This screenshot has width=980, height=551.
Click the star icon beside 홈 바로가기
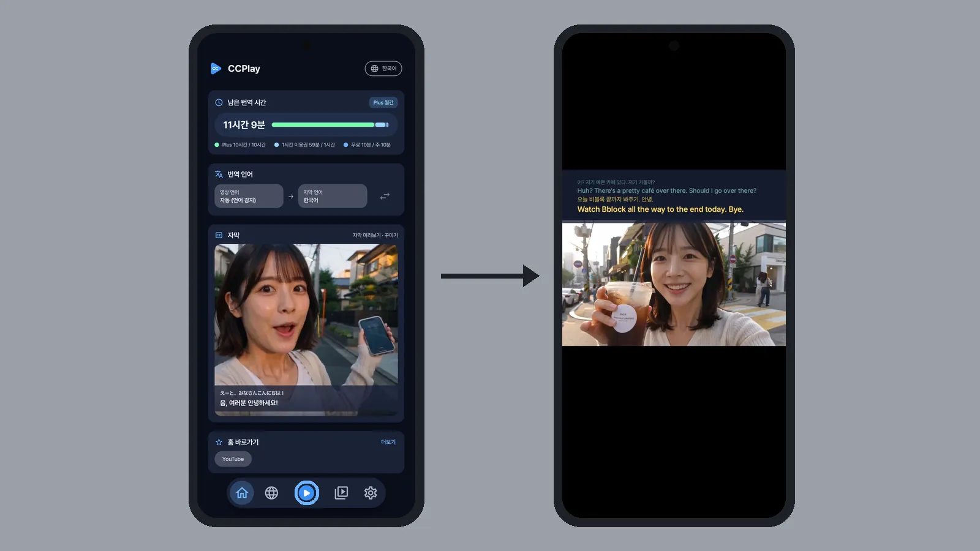(x=219, y=442)
